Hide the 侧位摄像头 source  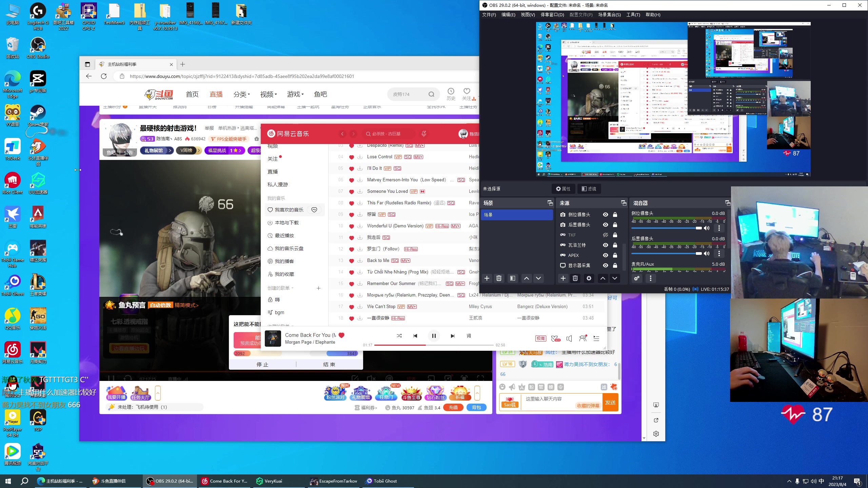(606, 215)
